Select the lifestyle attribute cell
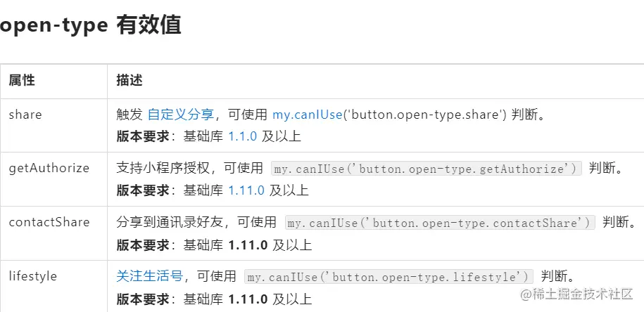644x312 pixels. (x=33, y=276)
